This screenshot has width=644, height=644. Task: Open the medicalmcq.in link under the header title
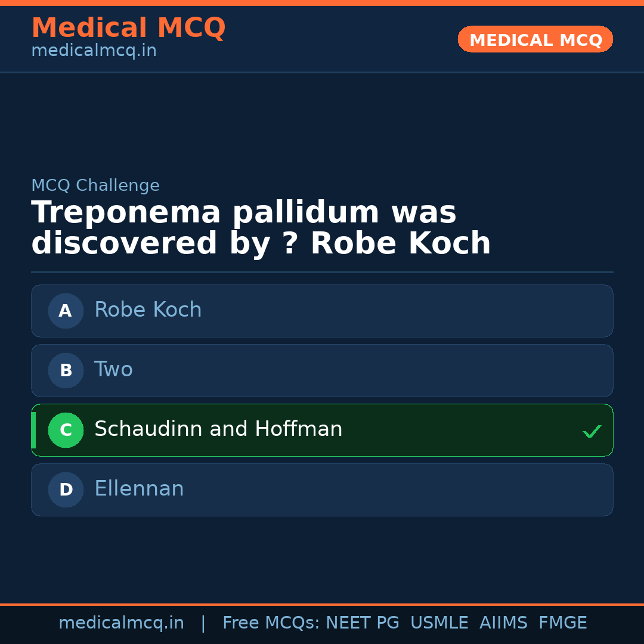94,51
